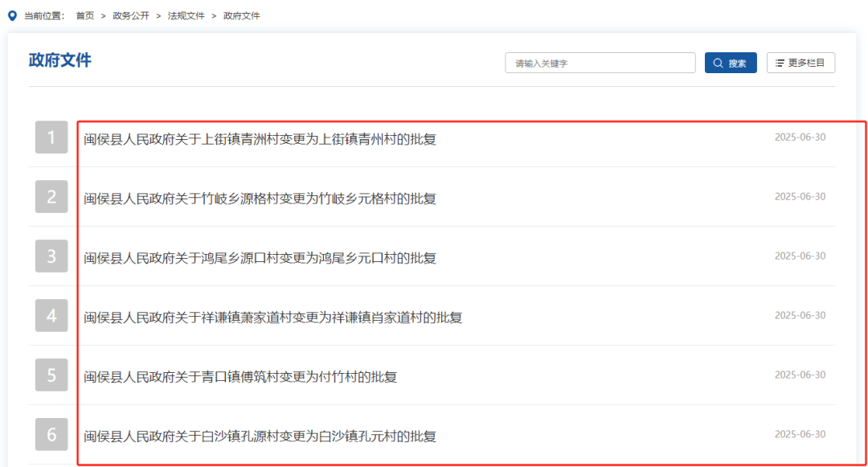The image size is (868, 467).
Task: Click the date 2025-06-30 of the 上街镇青洲村 row
Action: pyautogui.click(x=800, y=137)
